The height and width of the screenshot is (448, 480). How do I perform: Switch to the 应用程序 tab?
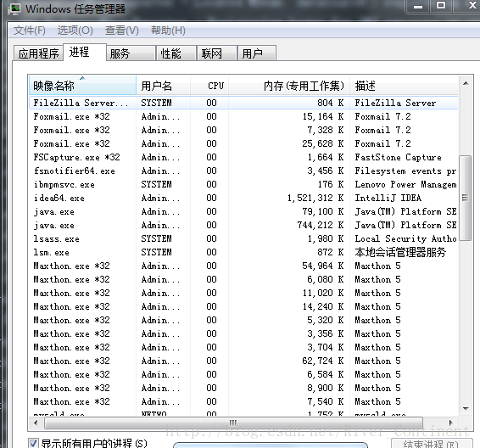coord(38,53)
